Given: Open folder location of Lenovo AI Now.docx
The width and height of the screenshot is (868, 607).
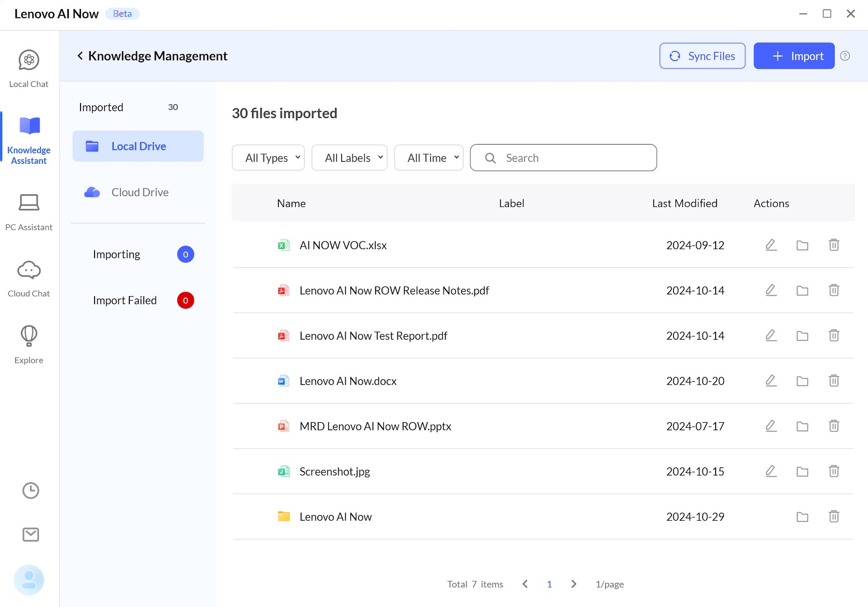Looking at the screenshot, I should click(802, 381).
